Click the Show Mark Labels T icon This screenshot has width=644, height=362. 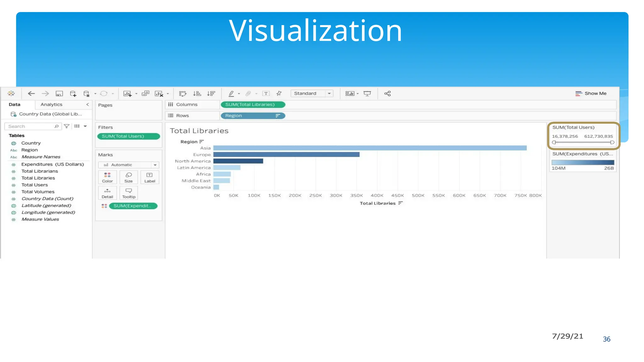pyautogui.click(x=266, y=94)
